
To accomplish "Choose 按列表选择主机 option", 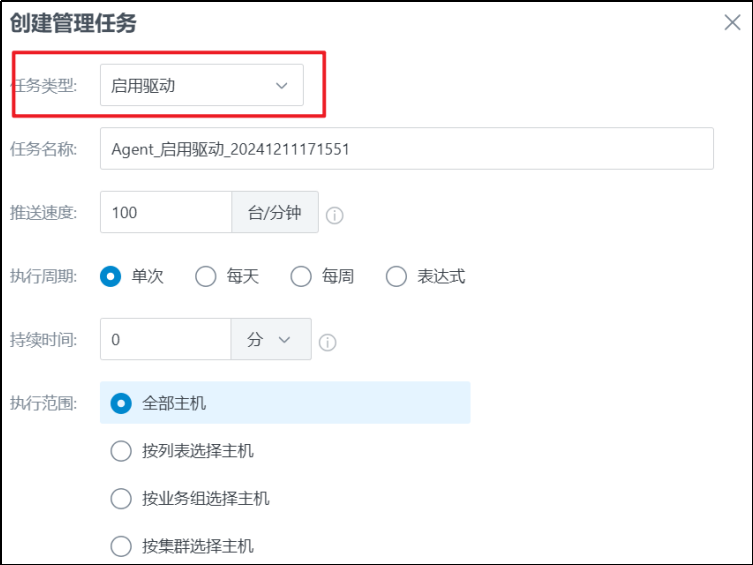I will [x=121, y=451].
